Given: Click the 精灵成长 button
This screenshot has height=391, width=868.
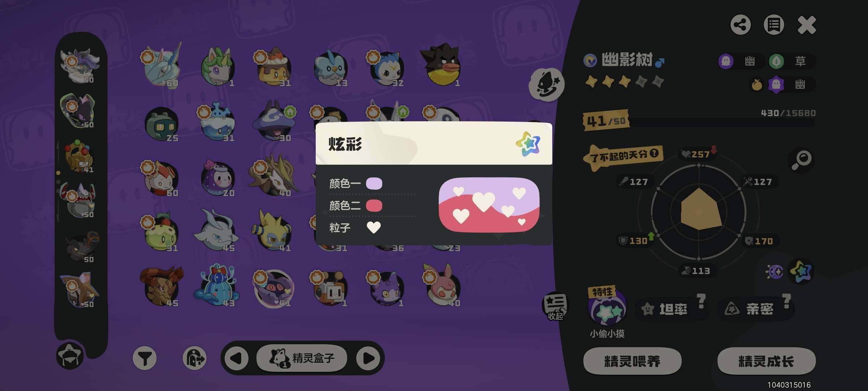Looking at the screenshot, I should (766, 361).
